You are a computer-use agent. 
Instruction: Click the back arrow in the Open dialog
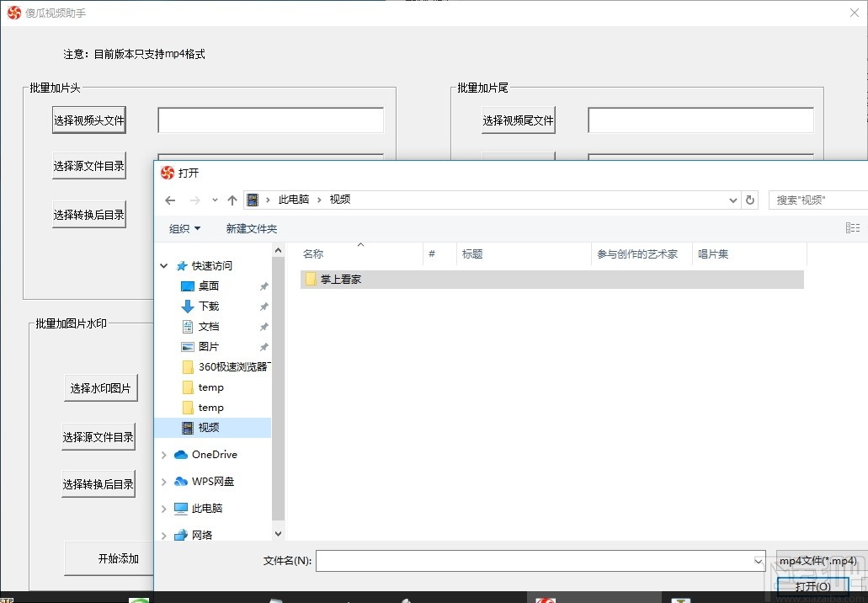point(169,200)
